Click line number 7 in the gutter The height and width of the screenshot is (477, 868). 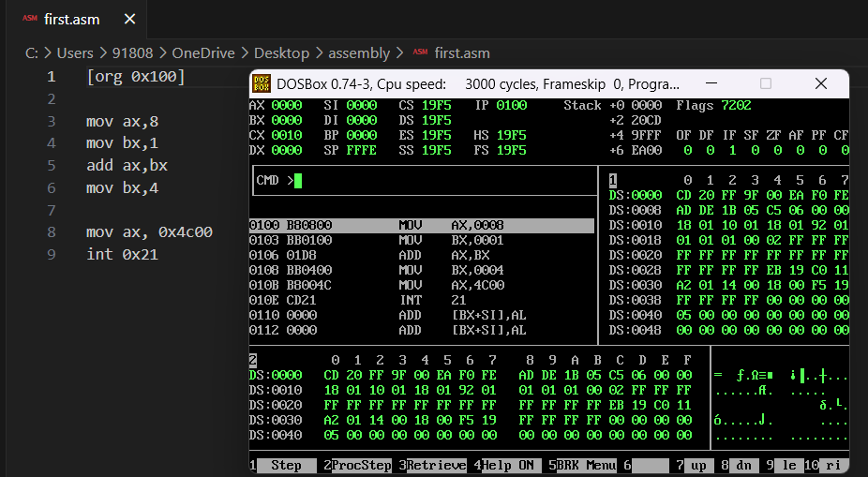coord(52,210)
